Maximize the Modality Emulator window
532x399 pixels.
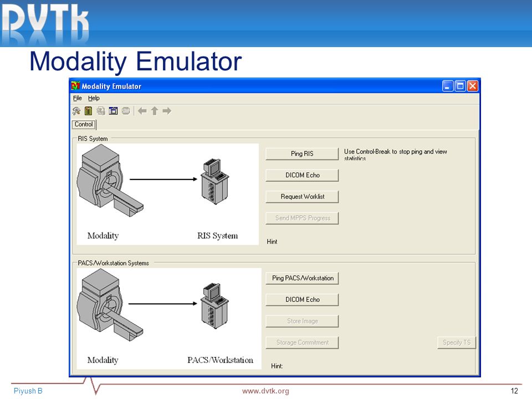pyautogui.click(x=461, y=86)
